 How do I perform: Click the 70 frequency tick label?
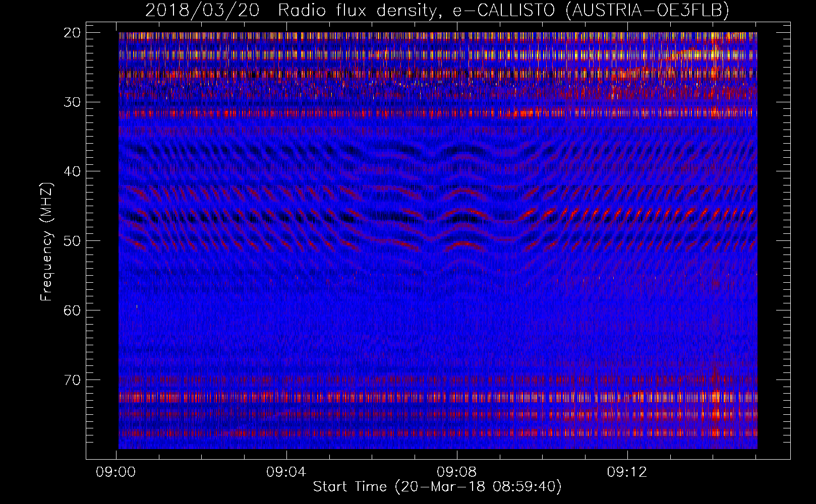click(72, 380)
